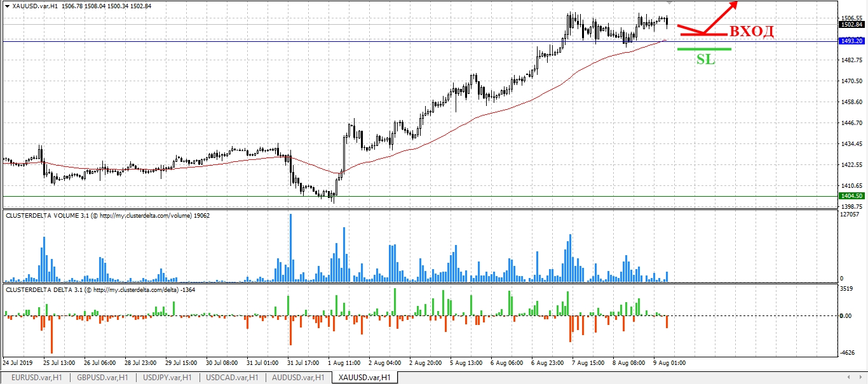Click the 25 Jul 13:00 time axis label
Image resolution: width=868 pixels, height=384 pixels.
click(x=59, y=363)
